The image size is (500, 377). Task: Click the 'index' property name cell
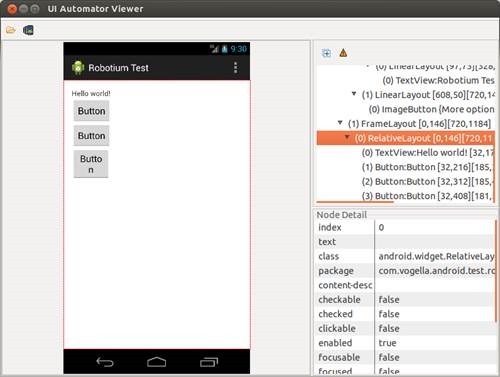tap(344, 227)
